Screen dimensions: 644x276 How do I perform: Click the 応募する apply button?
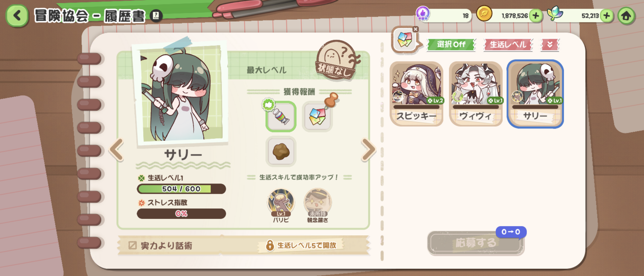tap(476, 243)
